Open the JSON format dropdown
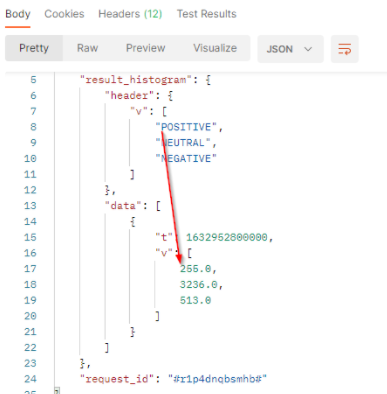This screenshot has width=387, height=394. 290,49
